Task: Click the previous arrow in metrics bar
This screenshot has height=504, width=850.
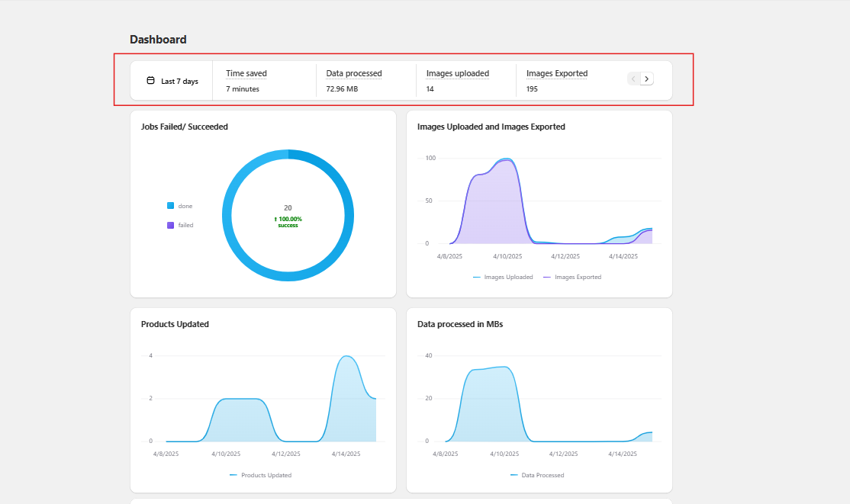Action: tap(633, 79)
